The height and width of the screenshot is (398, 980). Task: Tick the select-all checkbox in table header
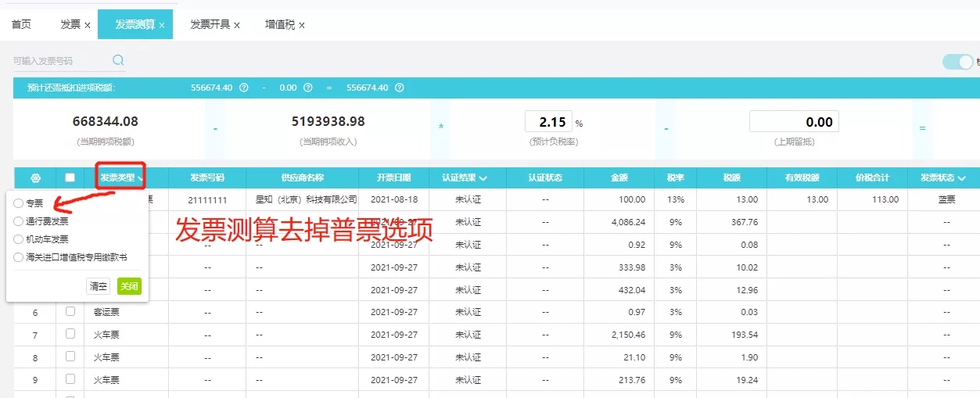click(70, 177)
